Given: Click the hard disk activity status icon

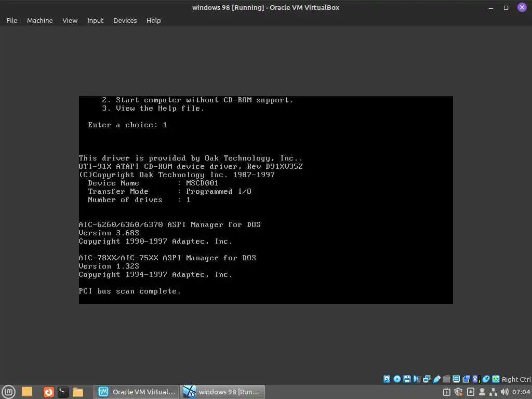Looking at the screenshot, I should tap(387, 379).
